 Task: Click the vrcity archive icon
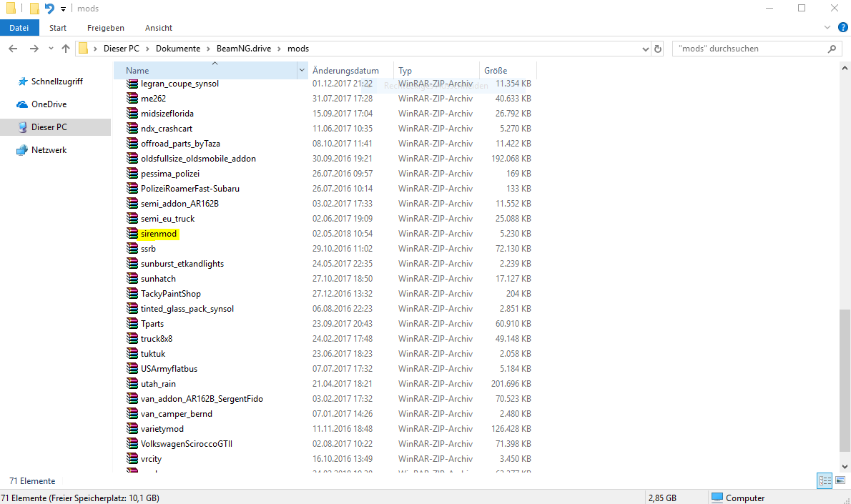(132, 458)
